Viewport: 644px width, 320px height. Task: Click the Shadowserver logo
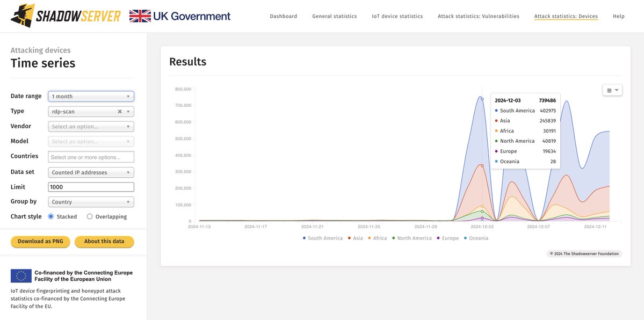tap(66, 16)
